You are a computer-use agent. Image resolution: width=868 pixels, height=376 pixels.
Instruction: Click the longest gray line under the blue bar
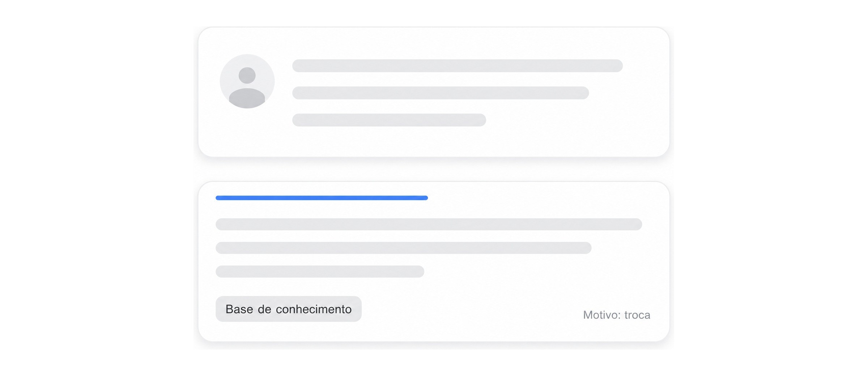point(429,224)
